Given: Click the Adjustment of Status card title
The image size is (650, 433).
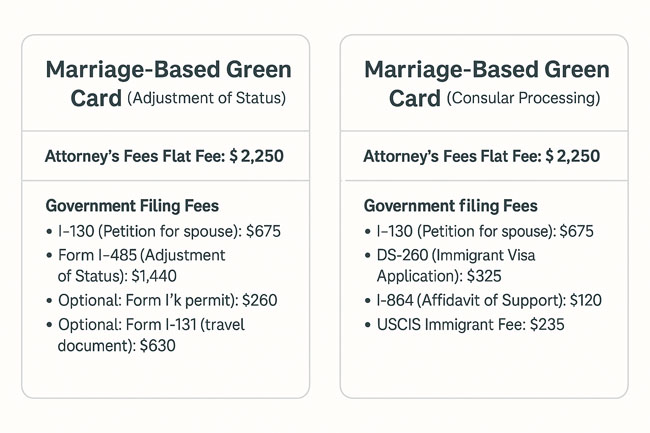Looking at the screenshot, I should [x=169, y=83].
